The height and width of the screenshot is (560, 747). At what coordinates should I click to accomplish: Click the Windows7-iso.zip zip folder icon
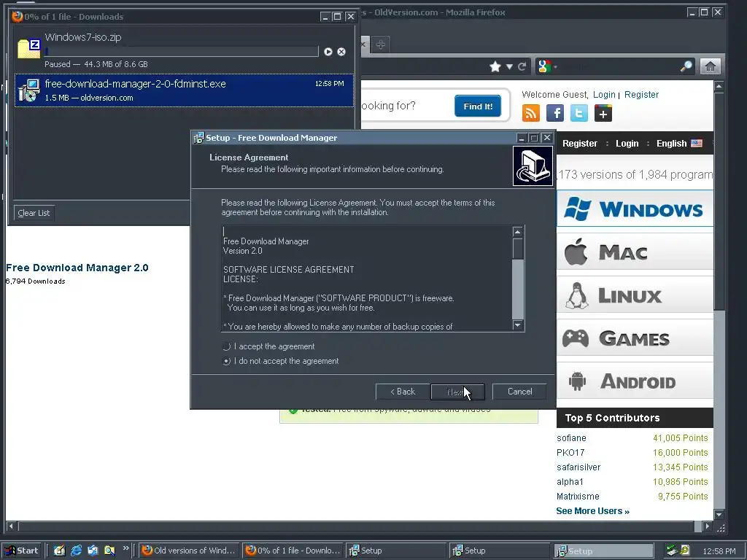coord(28,49)
